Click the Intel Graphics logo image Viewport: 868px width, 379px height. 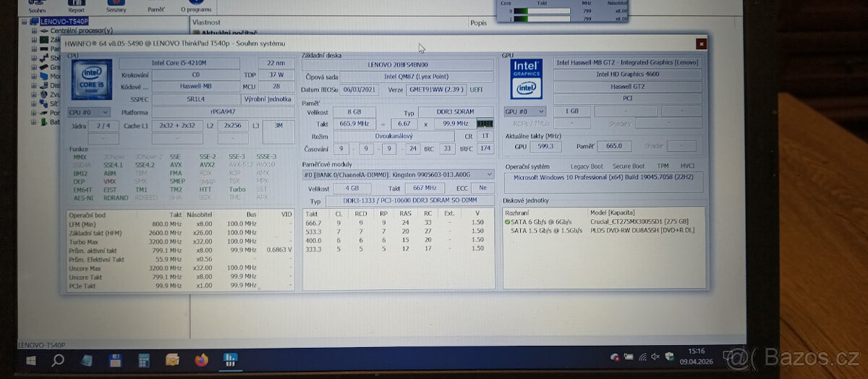tap(527, 79)
